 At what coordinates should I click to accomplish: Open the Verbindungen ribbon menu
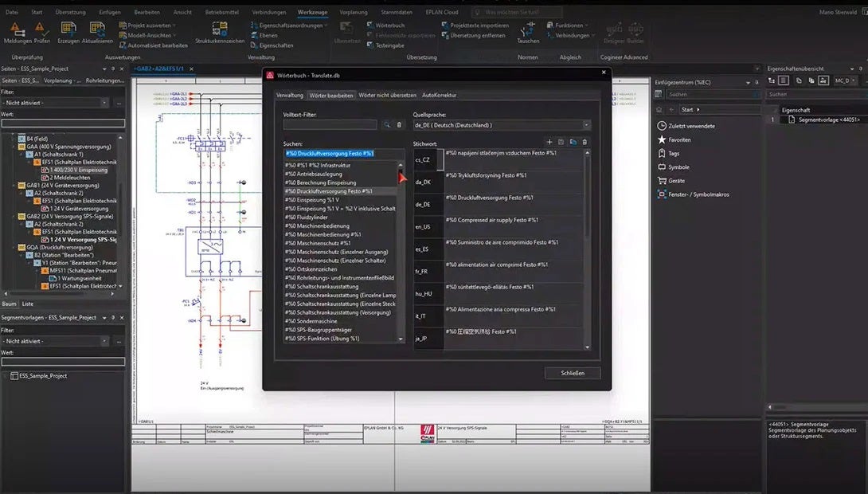point(268,12)
